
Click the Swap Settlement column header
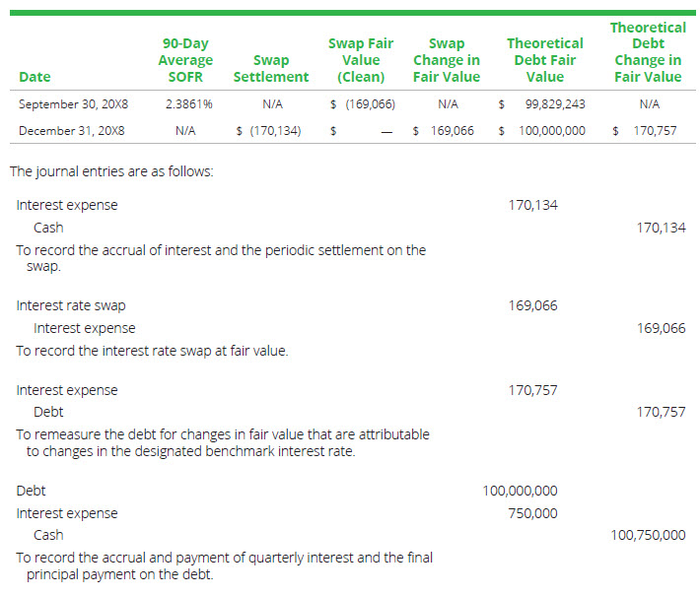[x=271, y=68]
